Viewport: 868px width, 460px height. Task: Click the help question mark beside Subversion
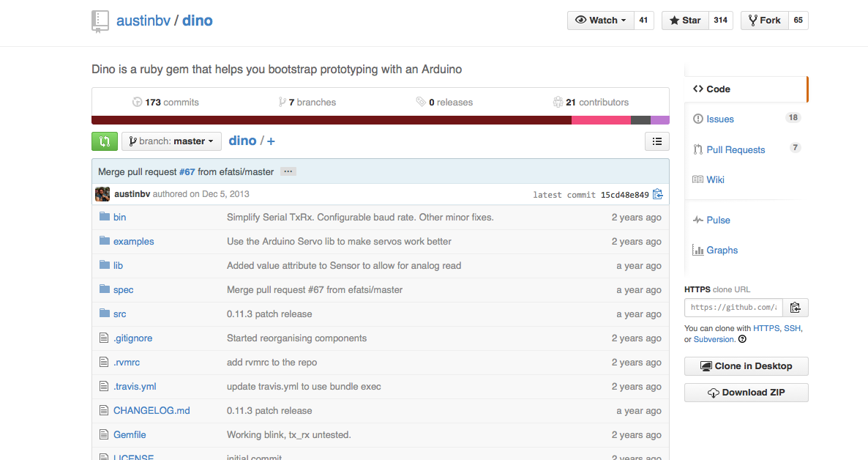tap(742, 339)
